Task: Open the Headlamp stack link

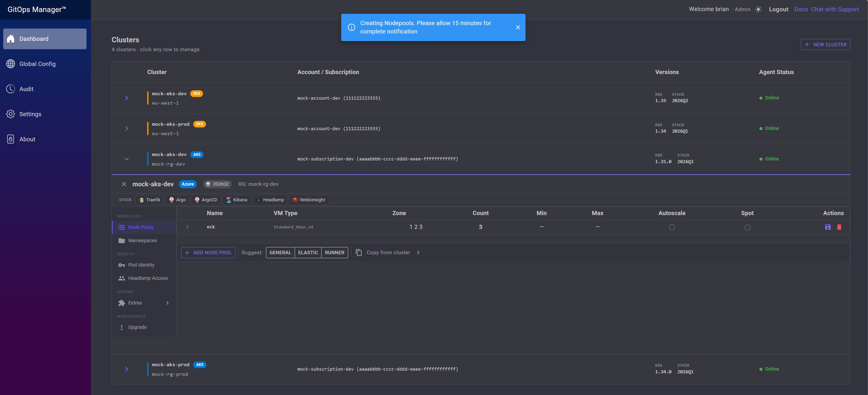Action: coord(270,200)
